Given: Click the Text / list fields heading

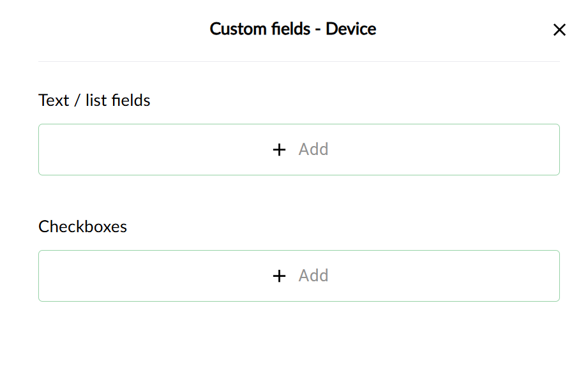Looking at the screenshot, I should 94,100.
